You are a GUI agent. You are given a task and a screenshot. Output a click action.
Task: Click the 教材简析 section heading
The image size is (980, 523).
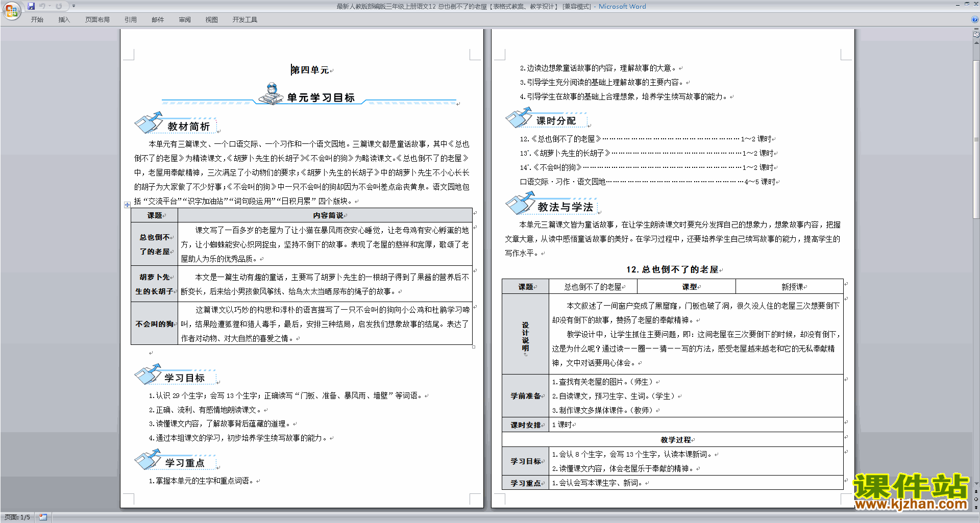click(188, 126)
